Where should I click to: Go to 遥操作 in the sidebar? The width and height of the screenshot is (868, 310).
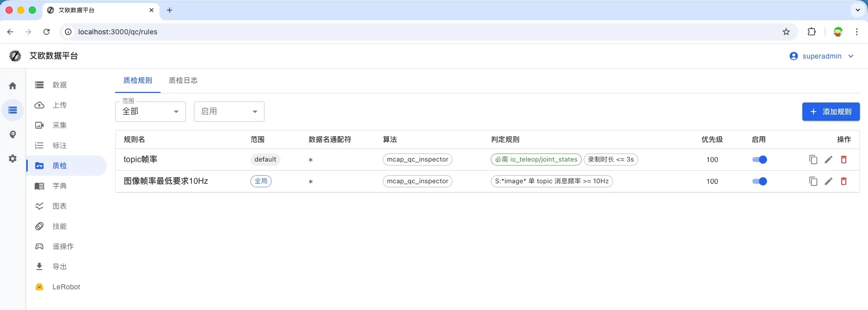tap(63, 246)
